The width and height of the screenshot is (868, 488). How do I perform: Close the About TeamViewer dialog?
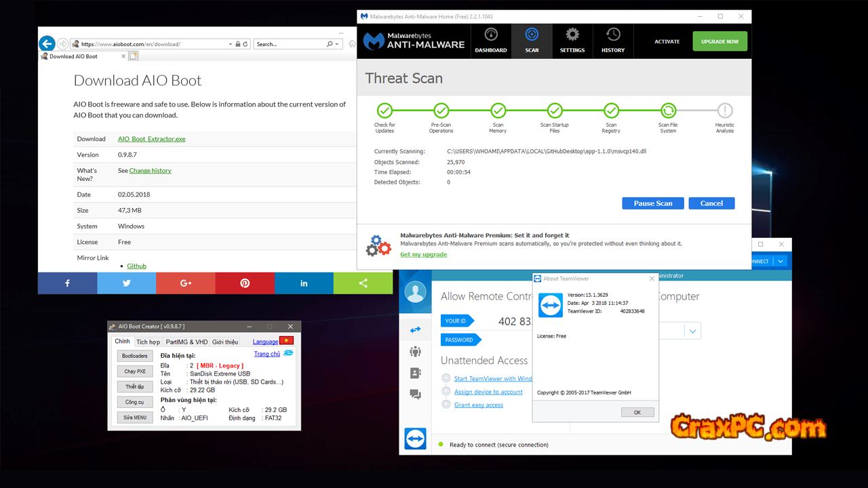(652, 279)
